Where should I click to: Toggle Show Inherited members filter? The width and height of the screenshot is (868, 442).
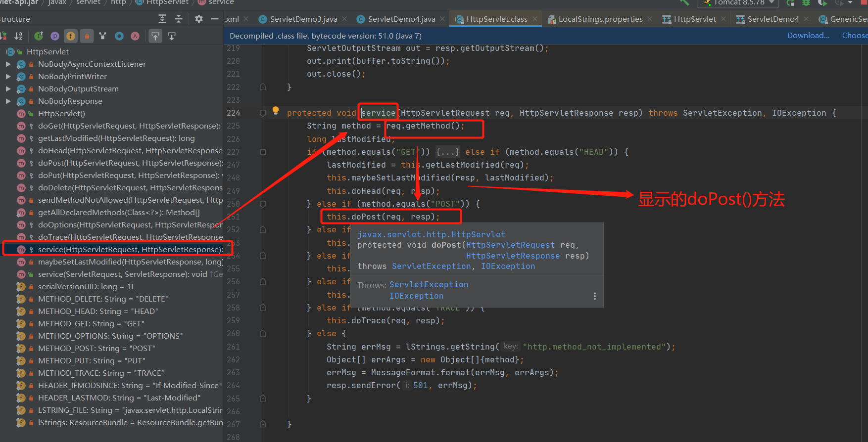click(39, 36)
